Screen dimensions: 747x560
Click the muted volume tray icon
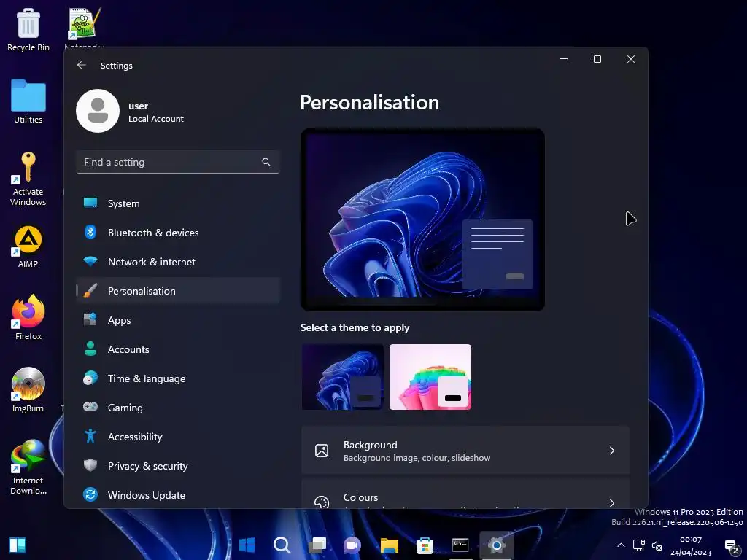657,545
